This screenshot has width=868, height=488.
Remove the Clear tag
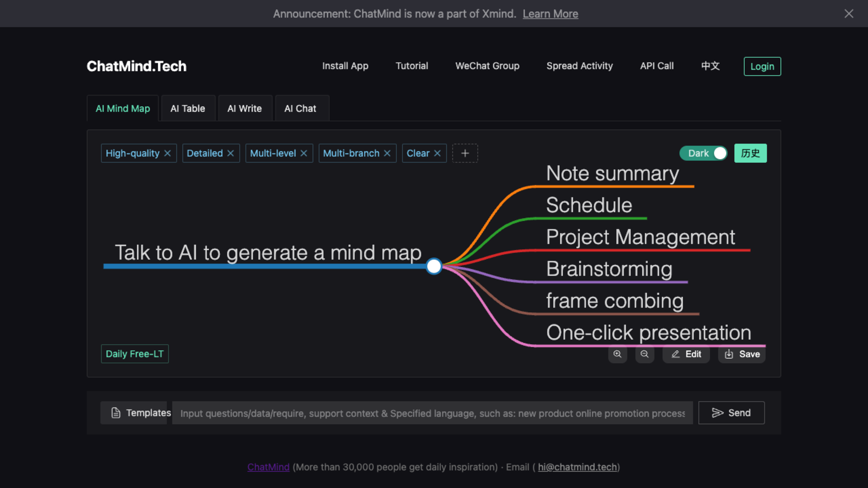click(x=437, y=153)
